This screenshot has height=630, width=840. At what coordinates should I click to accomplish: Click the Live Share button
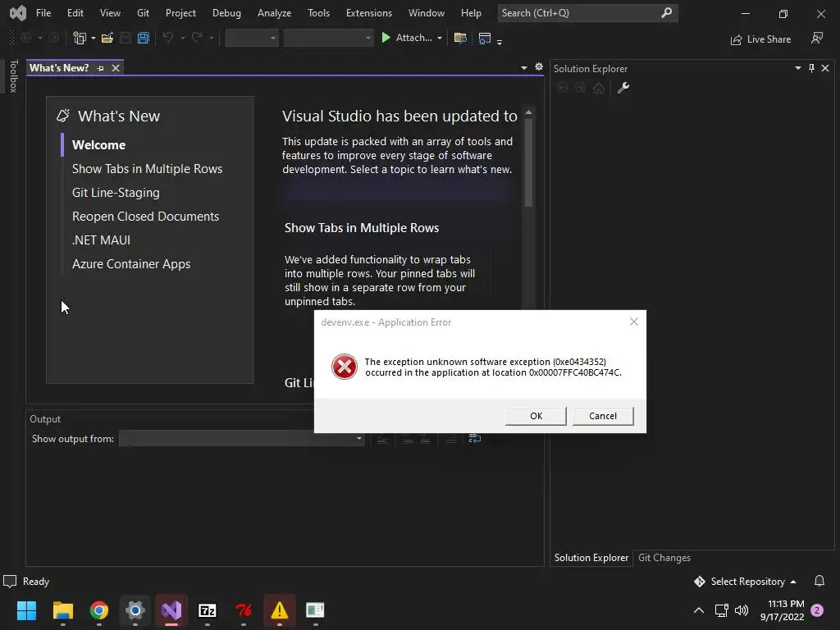click(760, 39)
